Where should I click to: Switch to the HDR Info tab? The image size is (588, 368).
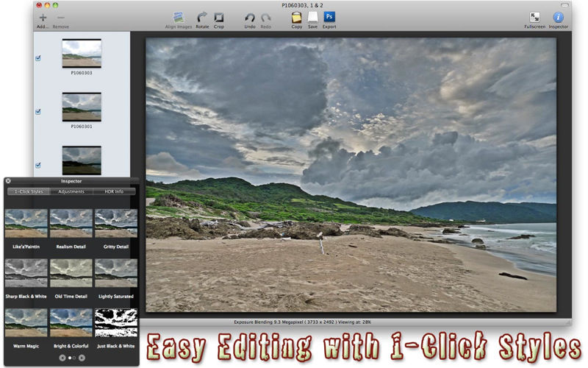[x=114, y=191]
